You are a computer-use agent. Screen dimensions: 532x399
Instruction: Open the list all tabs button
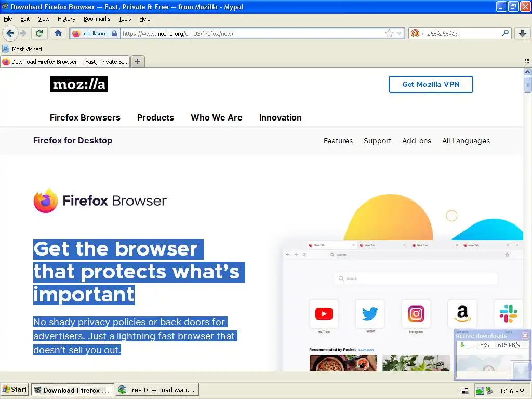click(527, 61)
